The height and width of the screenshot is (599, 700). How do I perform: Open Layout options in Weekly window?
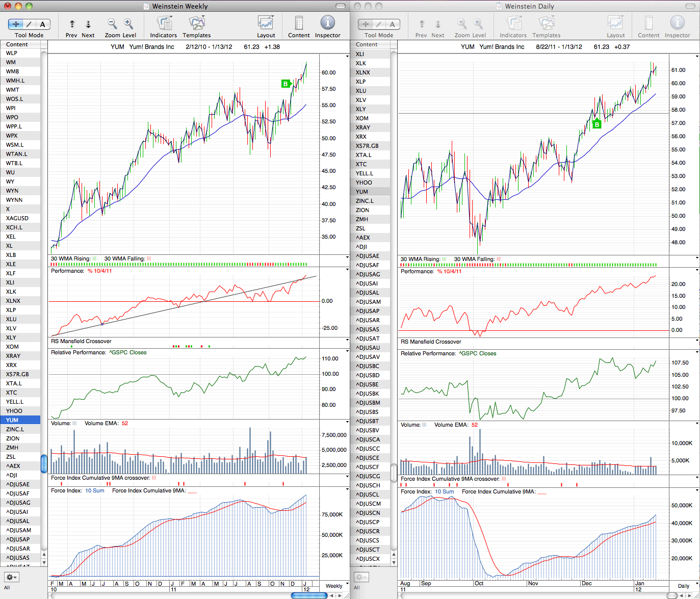(x=266, y=23)
